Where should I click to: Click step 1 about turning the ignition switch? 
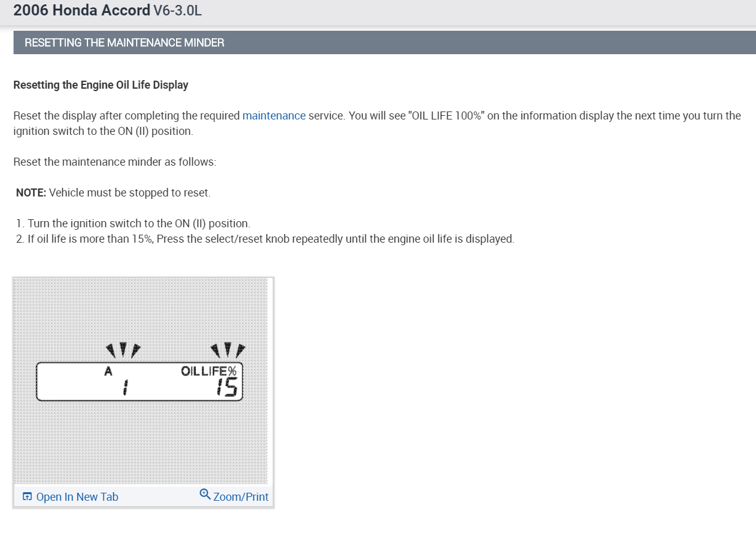(x=133, y=224)
